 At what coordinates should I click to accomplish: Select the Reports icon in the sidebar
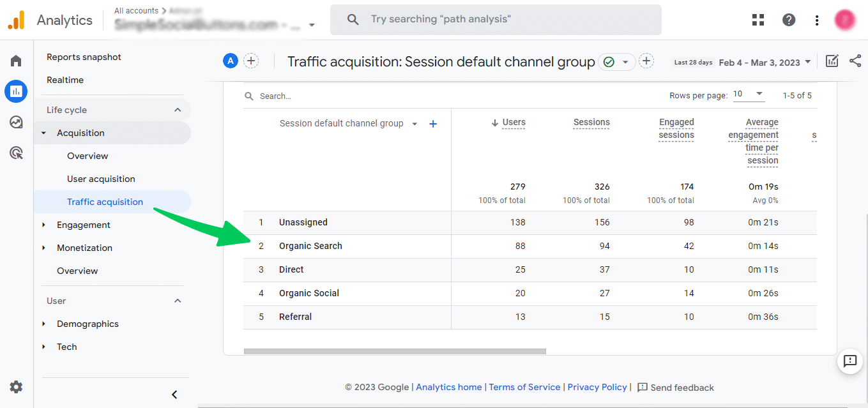(15, 91)
